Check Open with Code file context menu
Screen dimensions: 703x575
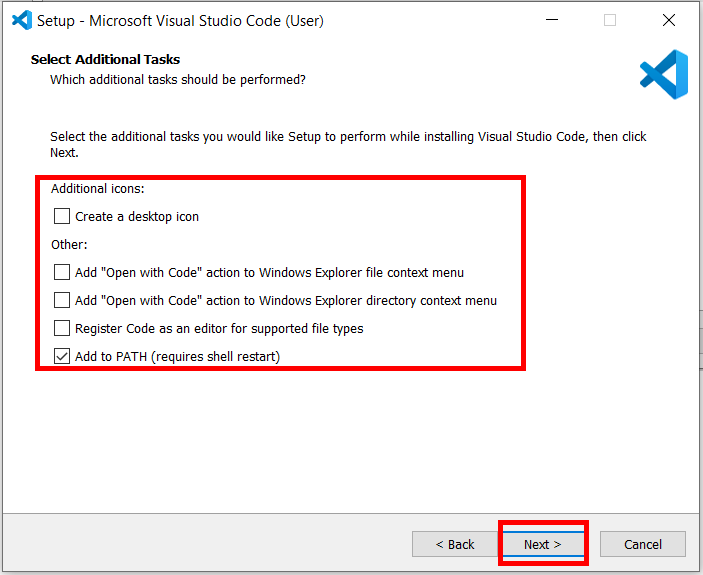62,272
